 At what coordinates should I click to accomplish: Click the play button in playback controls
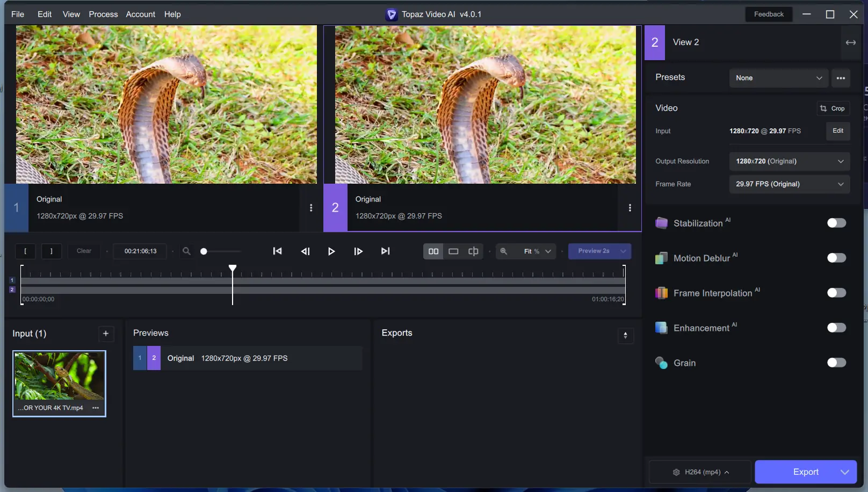click(x=331, y=251)
